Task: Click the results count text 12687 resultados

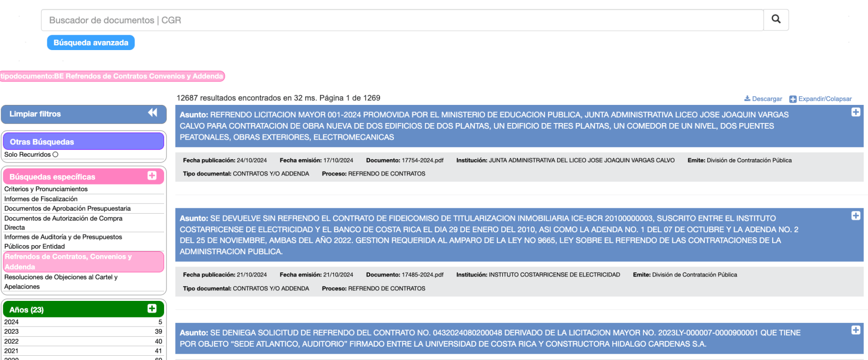Action: point(278,98)
